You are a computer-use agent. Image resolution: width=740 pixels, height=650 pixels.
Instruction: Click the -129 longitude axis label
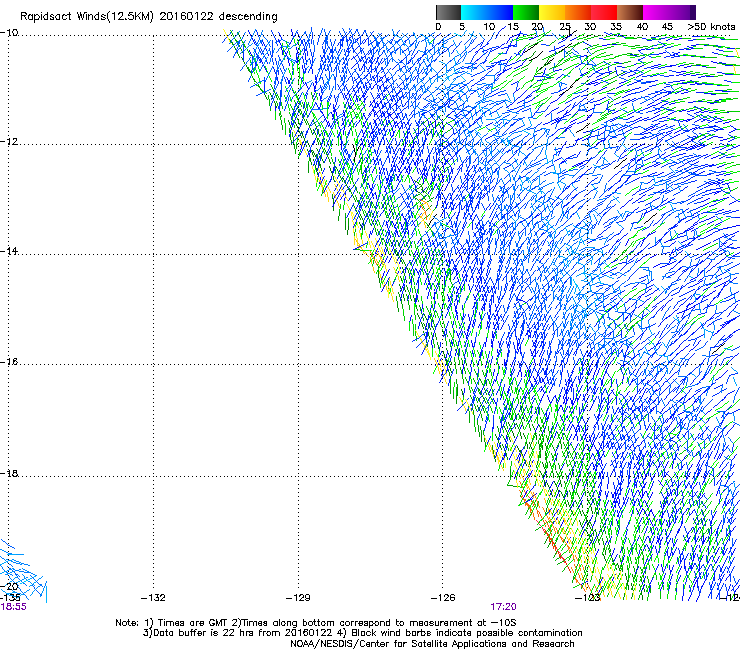pyautogui.click(x=298, y=598)
